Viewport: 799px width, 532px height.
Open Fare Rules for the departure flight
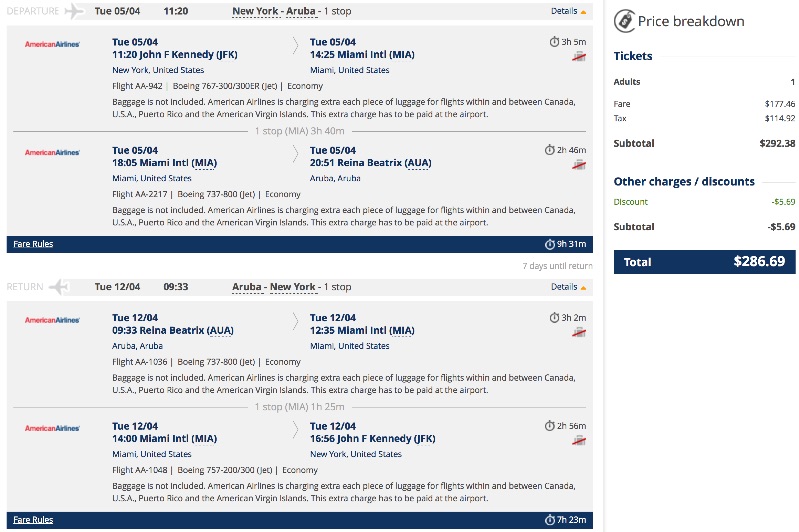pyautogui.click(x=33, y=244)
